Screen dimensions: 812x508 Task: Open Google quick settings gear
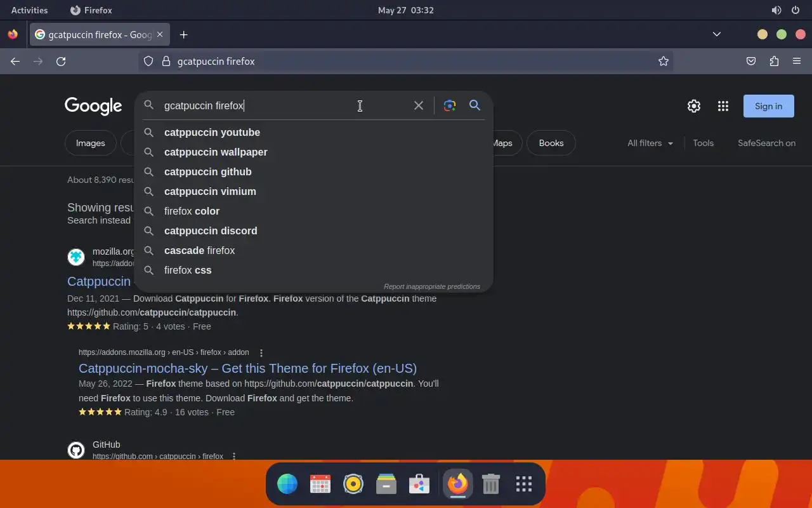click(694, 106)
